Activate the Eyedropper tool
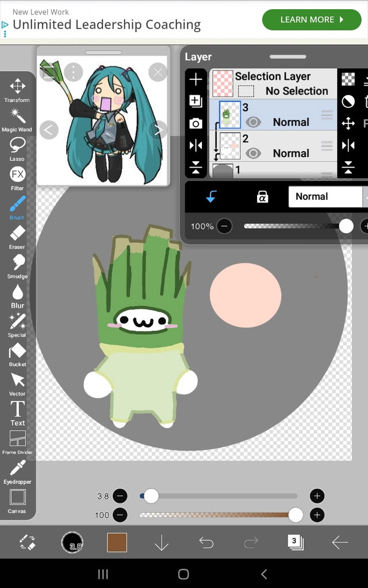Image resolution: width=368 pixels, height=588 pixels. click(17, 470)
